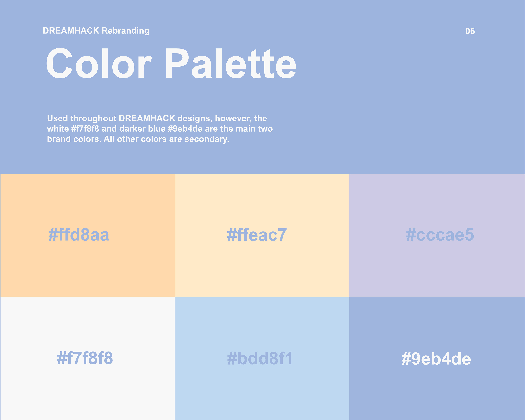Screen dimensions: 525x420
Task: Click the white #9eb4de hex label
Action: point(436,359)
